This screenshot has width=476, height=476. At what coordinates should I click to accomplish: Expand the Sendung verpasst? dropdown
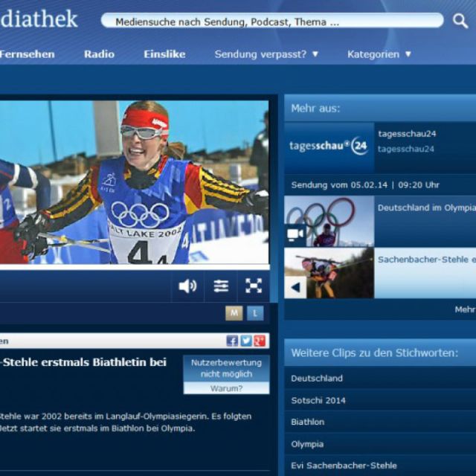[266, 54]
